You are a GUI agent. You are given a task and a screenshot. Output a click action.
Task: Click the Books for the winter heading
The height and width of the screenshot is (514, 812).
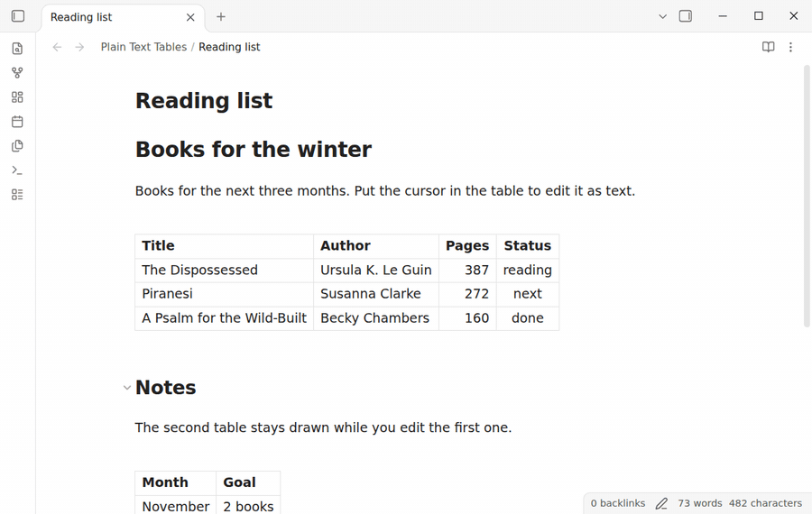pos(254,150)
